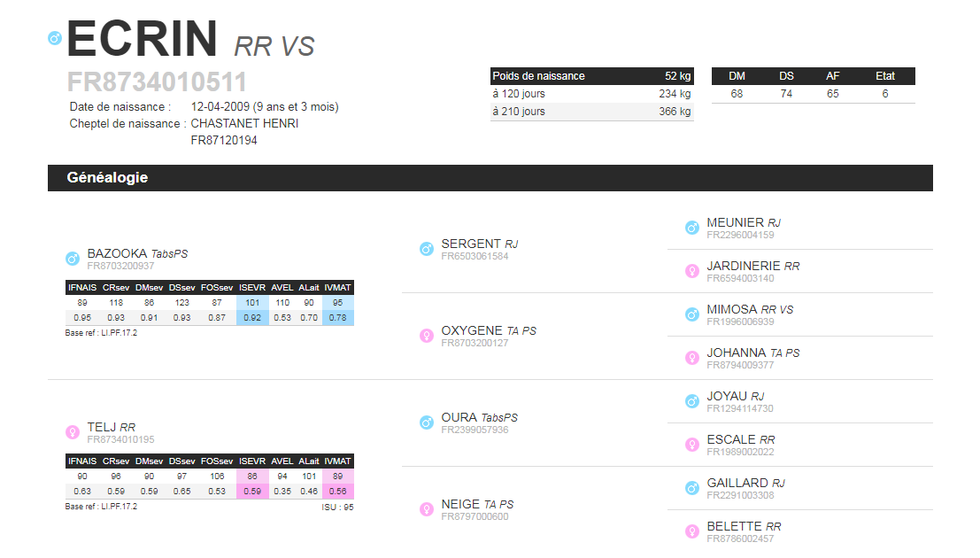Click the female icon beside JARDINERIE
This screenshot has width=980, height=558.
(x=692, y=271)
